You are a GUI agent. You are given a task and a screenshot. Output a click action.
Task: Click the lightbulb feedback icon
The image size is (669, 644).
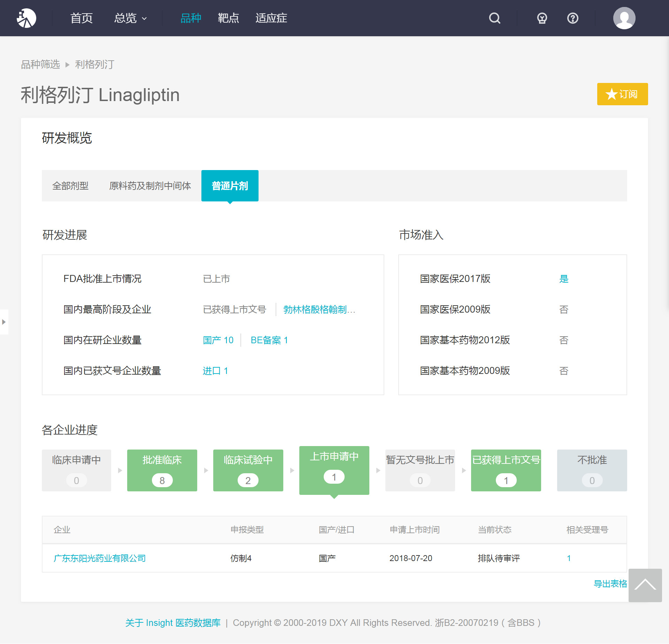click(x=541, y=18)
